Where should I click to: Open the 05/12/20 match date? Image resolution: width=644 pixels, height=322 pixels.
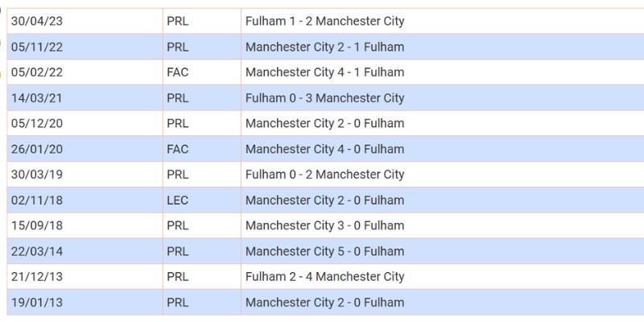point(37,124)
